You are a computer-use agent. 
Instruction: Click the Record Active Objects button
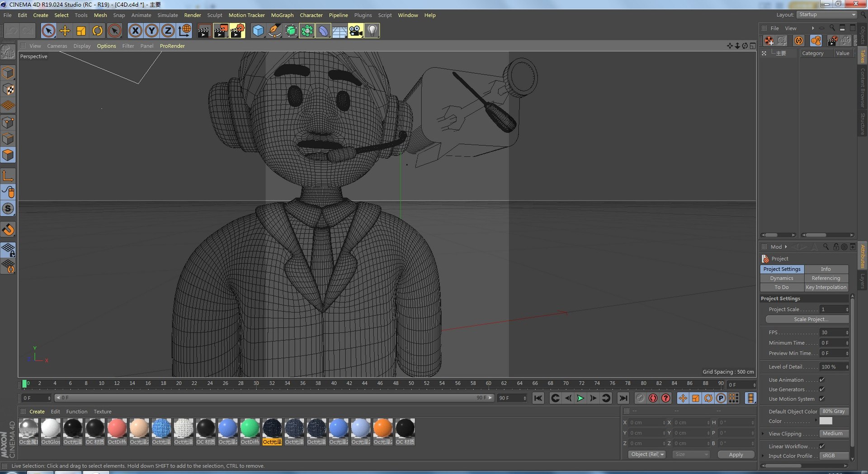(640, 398)
